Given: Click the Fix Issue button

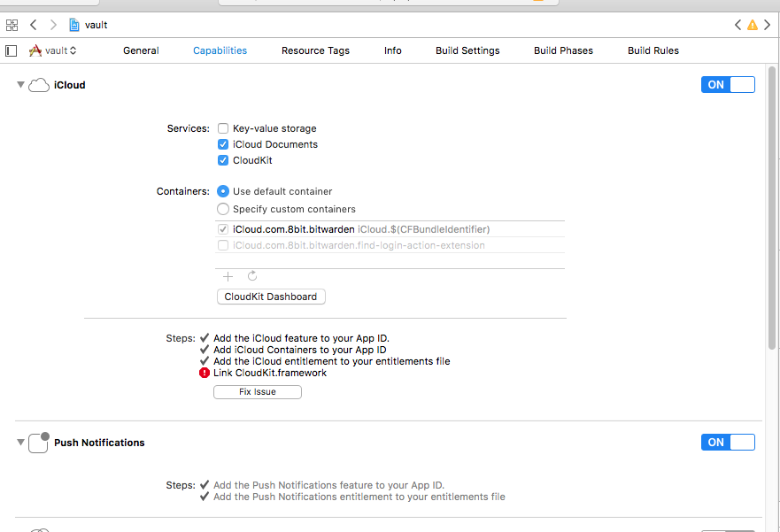Looking at the screenshot, I should coord(257,392).
